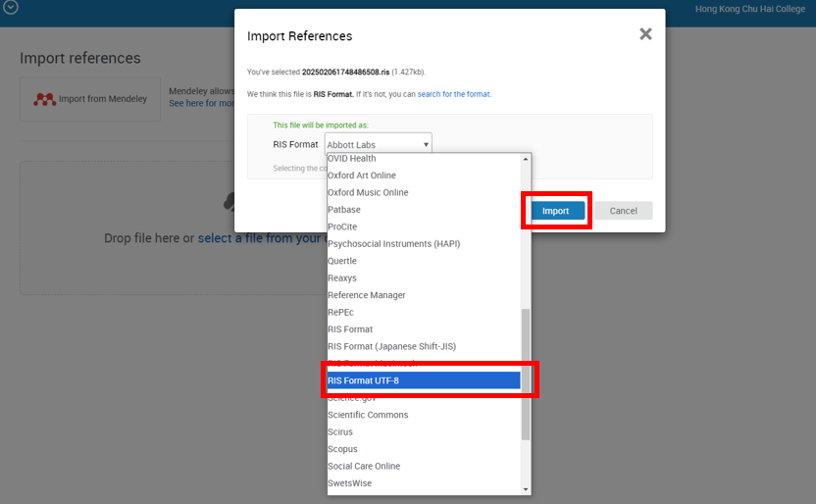
Task: Select RIS Format (Japanese Shift-JIS)
Action: point(391,346)
